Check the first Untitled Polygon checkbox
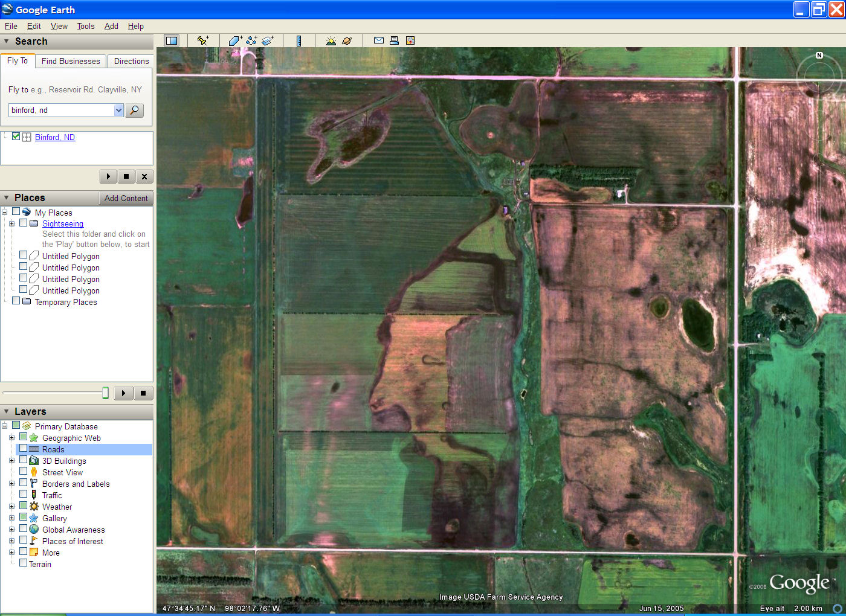 [24, 255]
